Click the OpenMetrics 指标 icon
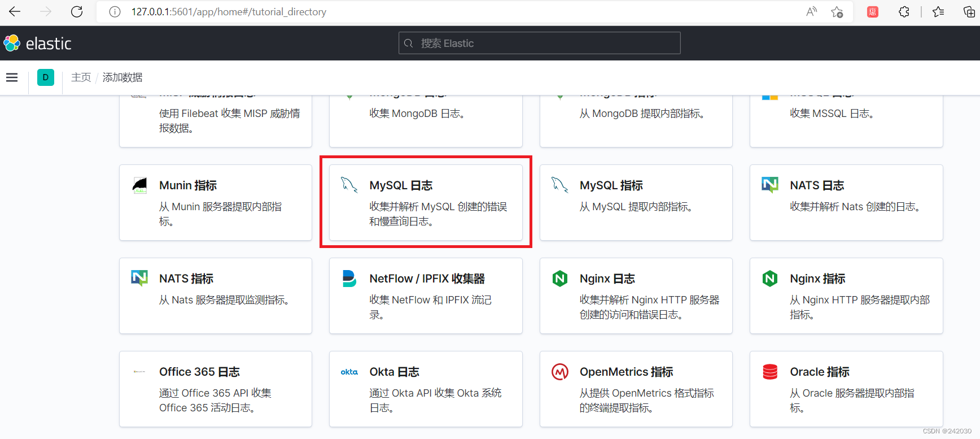This screenshot has width=980, height=439. (559, 371)
